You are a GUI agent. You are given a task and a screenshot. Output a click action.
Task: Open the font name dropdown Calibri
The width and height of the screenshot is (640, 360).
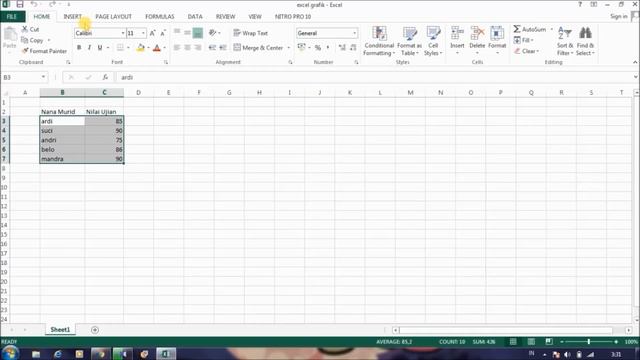tap(122, 33)
